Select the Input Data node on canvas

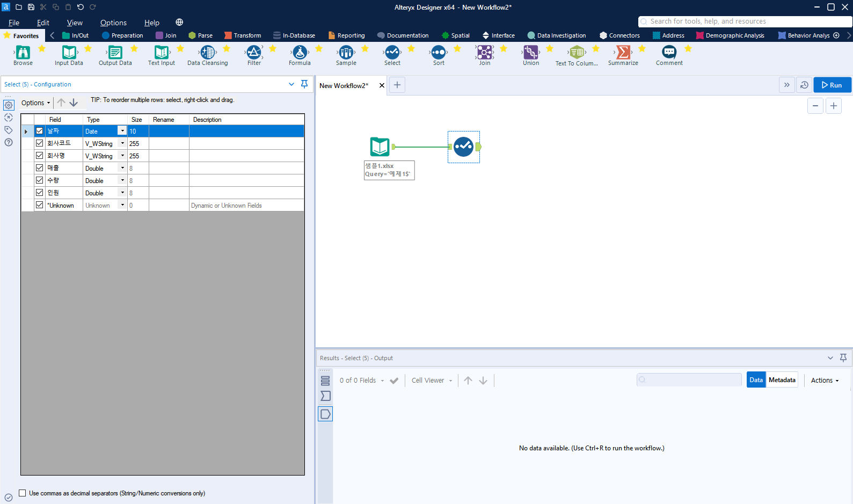point(380,147)
